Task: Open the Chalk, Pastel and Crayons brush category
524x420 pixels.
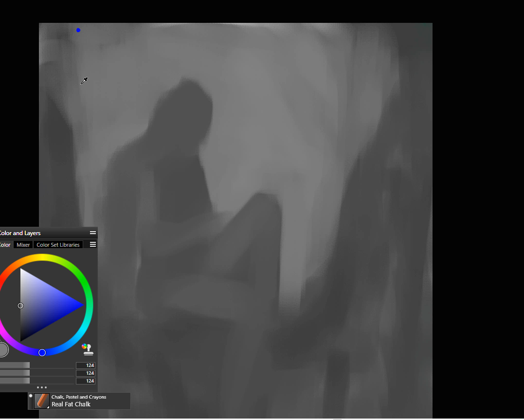Action: (79, 397)
